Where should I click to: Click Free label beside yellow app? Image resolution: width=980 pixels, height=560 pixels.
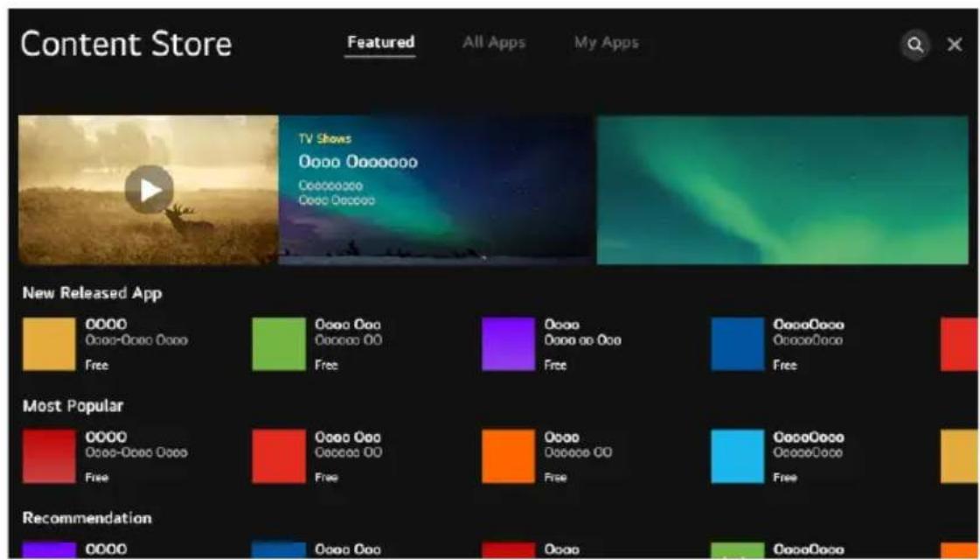(97, 366)
